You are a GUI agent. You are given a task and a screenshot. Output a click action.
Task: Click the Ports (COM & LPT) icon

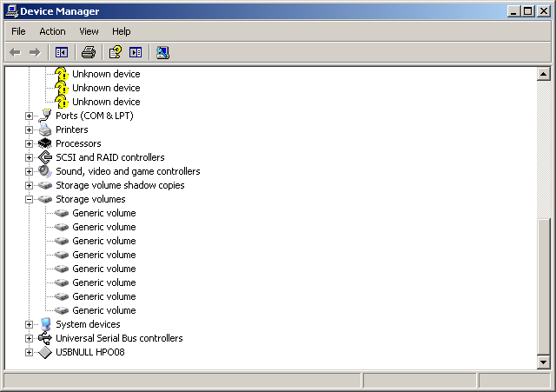point(45,116)
